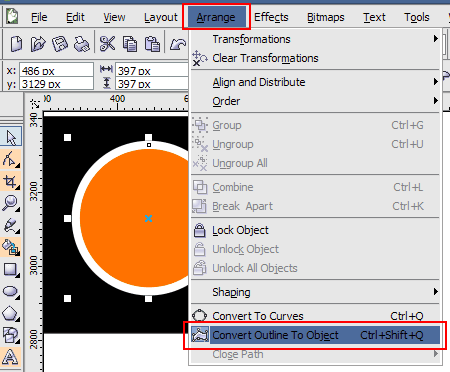
Task: Click the Print icon
Action: [x=82, y=44]
